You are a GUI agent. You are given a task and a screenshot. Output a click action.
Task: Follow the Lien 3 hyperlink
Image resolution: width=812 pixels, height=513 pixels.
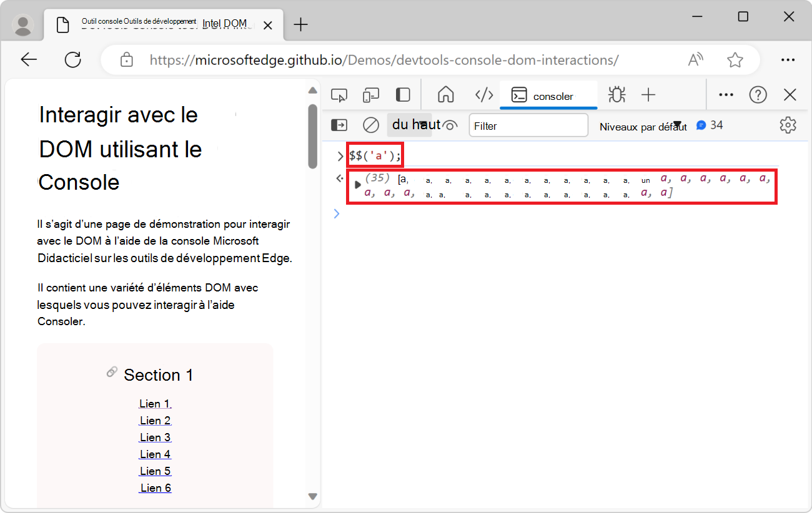point(155,437)
